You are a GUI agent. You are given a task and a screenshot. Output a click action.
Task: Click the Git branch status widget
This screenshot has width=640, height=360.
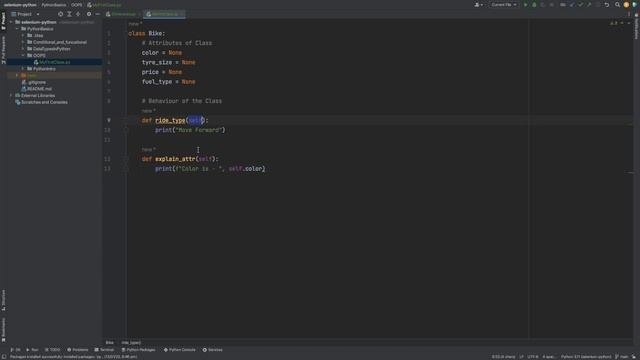[622, 357]
